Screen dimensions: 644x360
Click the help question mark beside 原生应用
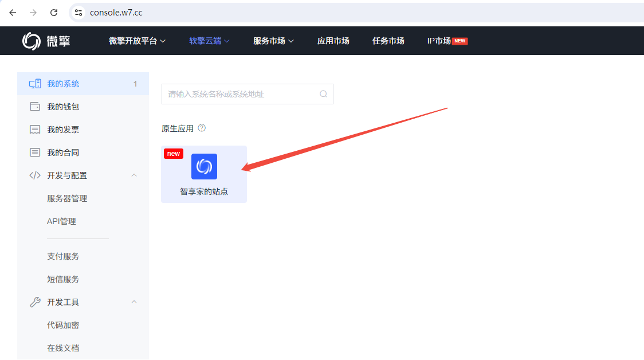[202, 128]
